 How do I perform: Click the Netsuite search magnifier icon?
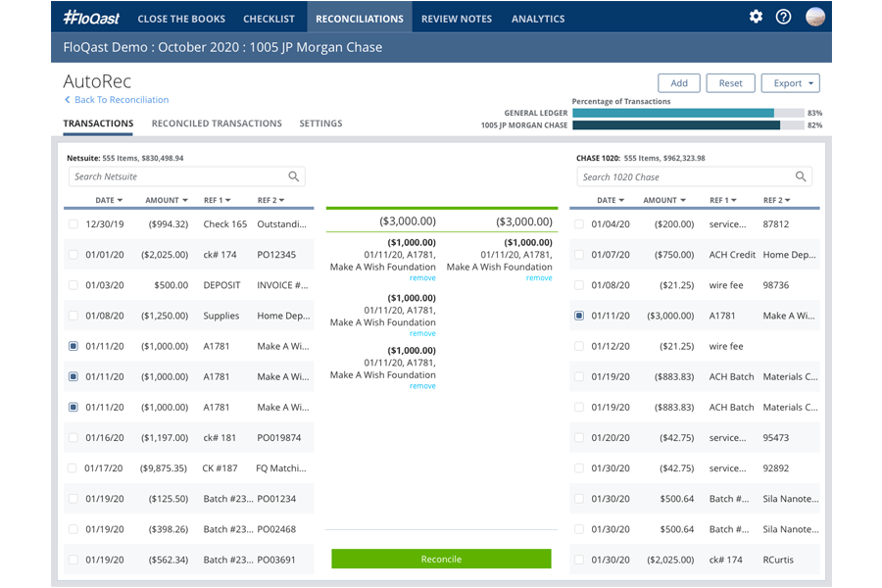(x=294, y=176)
